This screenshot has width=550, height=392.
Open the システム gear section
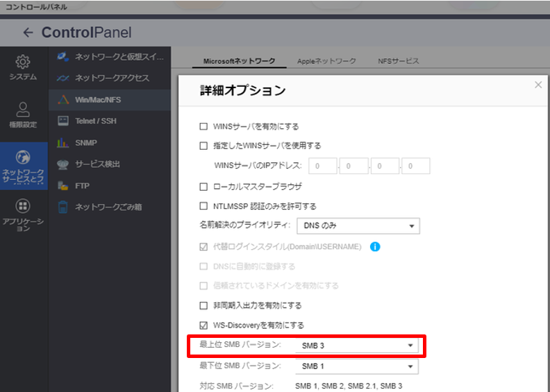[23, 67]
